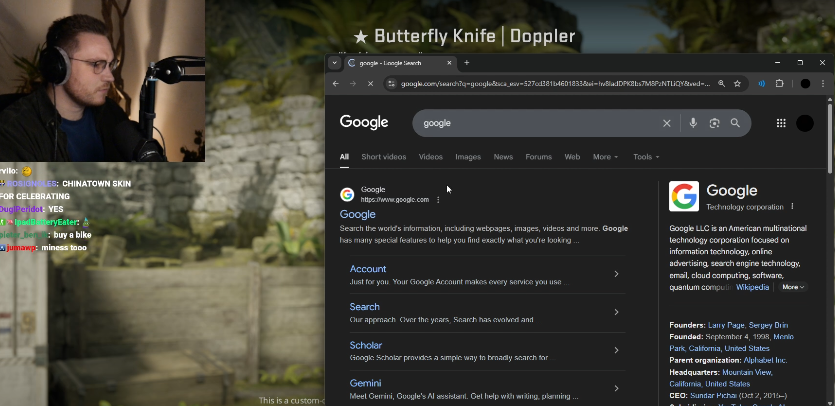Open Chrome profile avatar in toolbar

805,84
